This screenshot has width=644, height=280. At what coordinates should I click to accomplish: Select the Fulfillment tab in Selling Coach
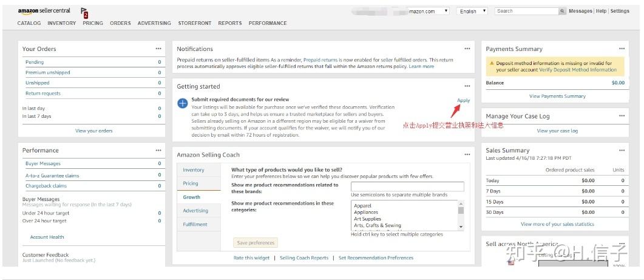(199, 224)
